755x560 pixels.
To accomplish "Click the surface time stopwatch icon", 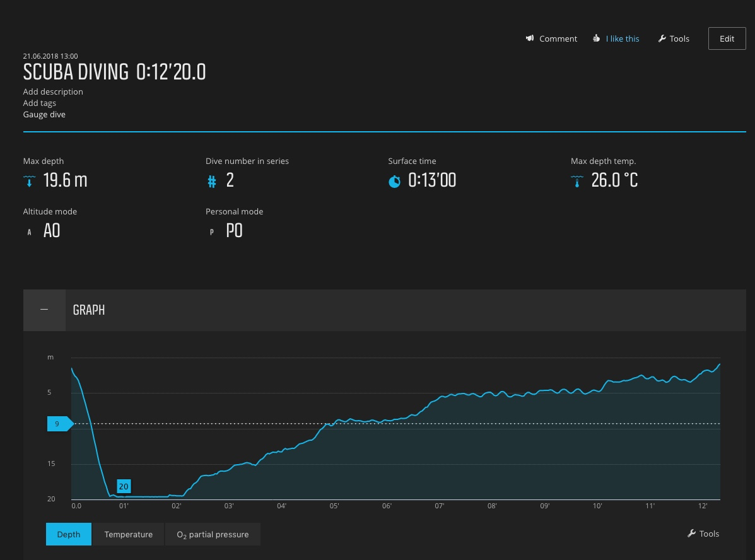I will pos(394,182).
